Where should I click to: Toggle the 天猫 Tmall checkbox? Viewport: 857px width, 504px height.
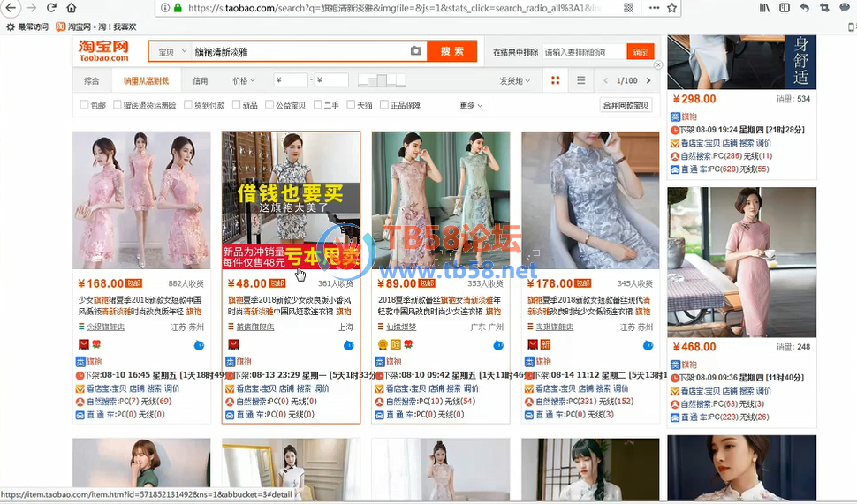(351, 105)
